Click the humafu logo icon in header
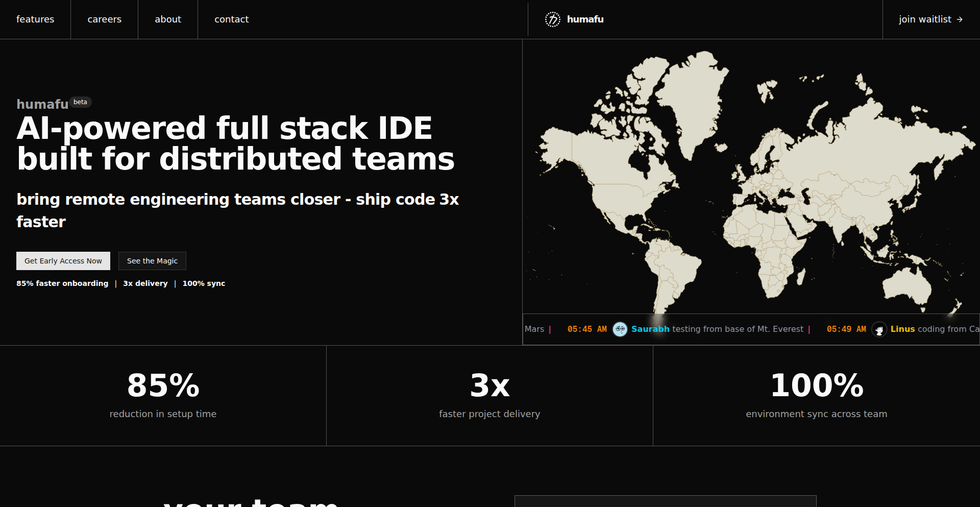The height and width of the screenshot is (507, 980). pos(552,19)
